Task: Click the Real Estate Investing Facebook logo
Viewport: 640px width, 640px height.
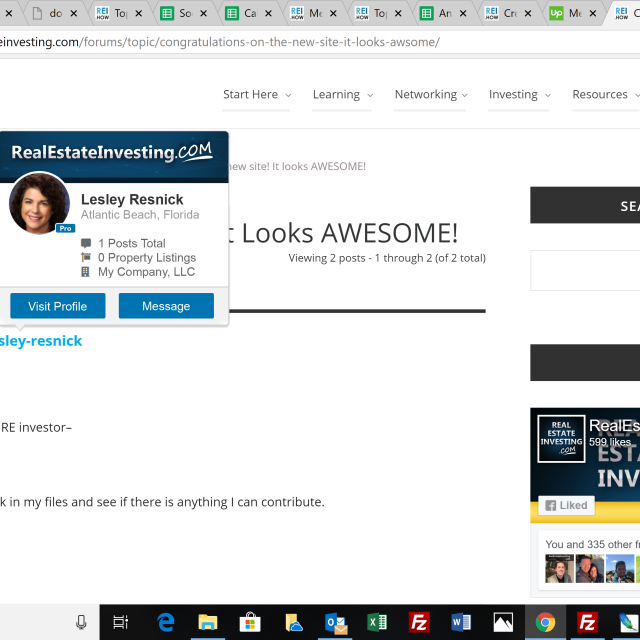Action: (x=561, y=439)
